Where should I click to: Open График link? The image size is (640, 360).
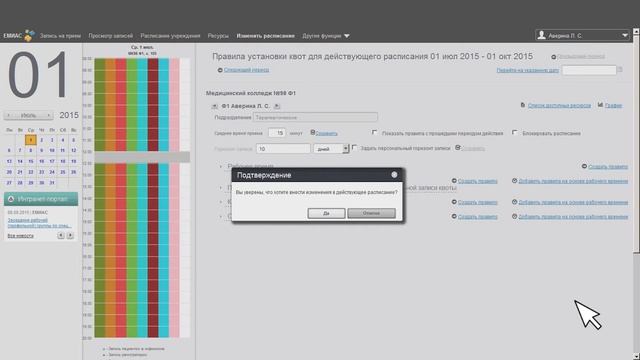(613, 105)
